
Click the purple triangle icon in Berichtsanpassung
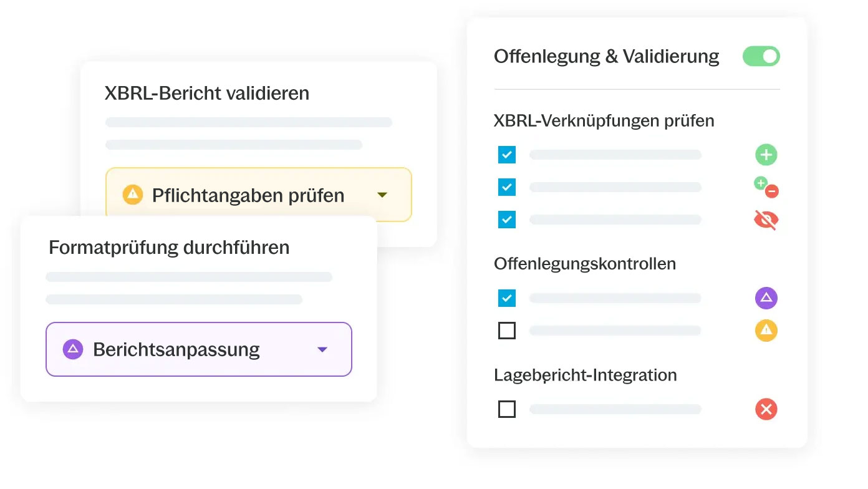tap(73, 349)
